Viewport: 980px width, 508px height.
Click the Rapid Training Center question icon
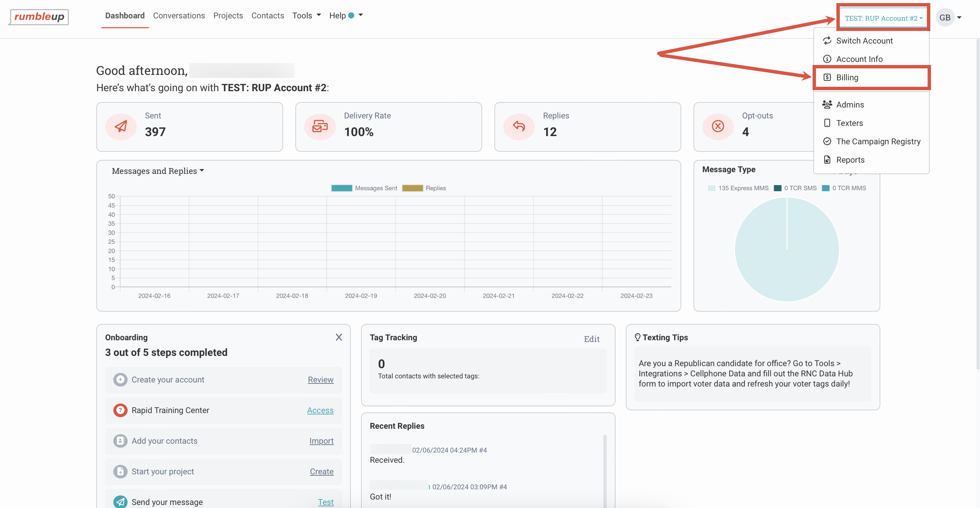click(120, 410)
